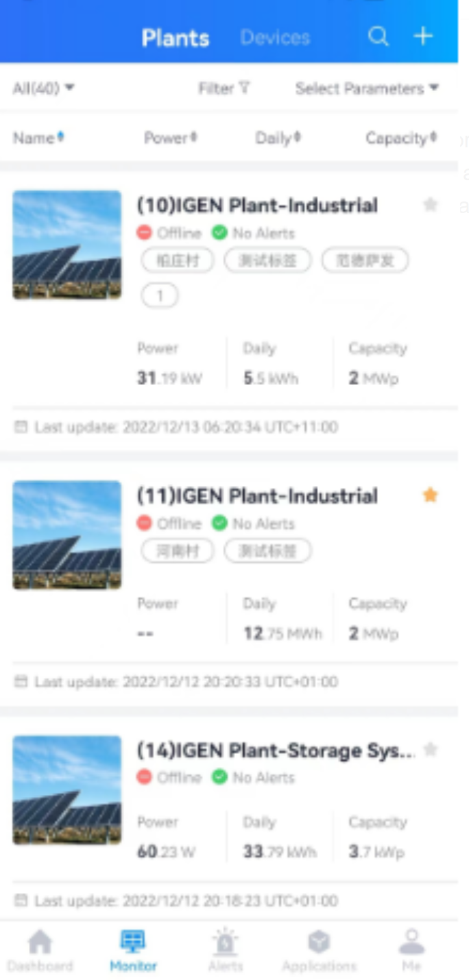Screen dimensions: 469x980
Task: Open the Dashboard home icon
Action: pyautogui.click(x=40, y=943)
